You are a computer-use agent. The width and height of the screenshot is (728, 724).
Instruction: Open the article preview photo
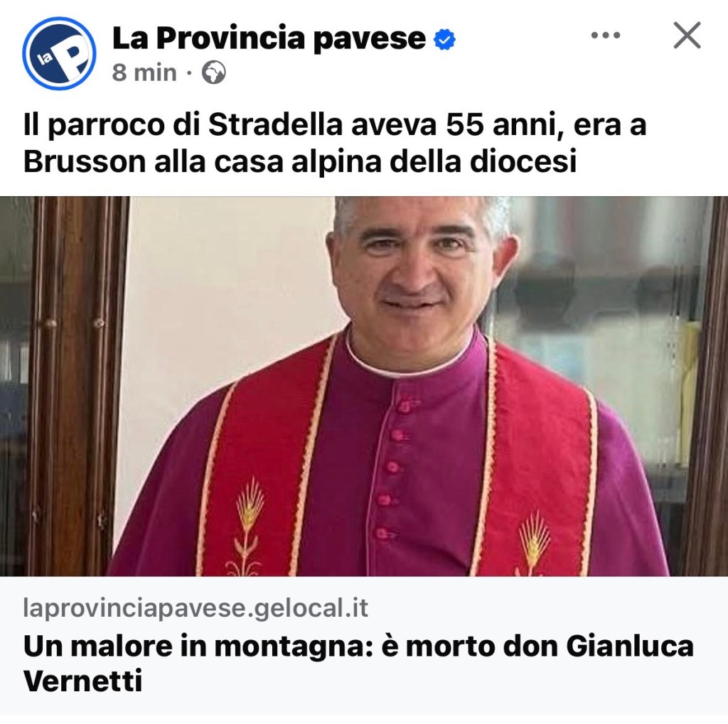[364, 386]
